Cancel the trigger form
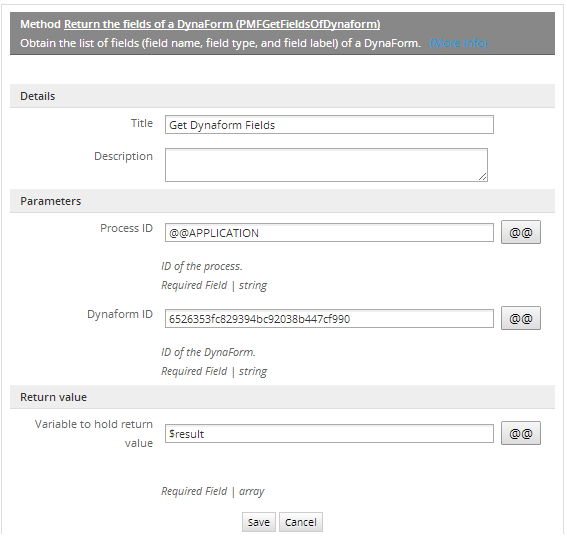The height and width of the screenshot is (537, 567). tap(300, 522)
